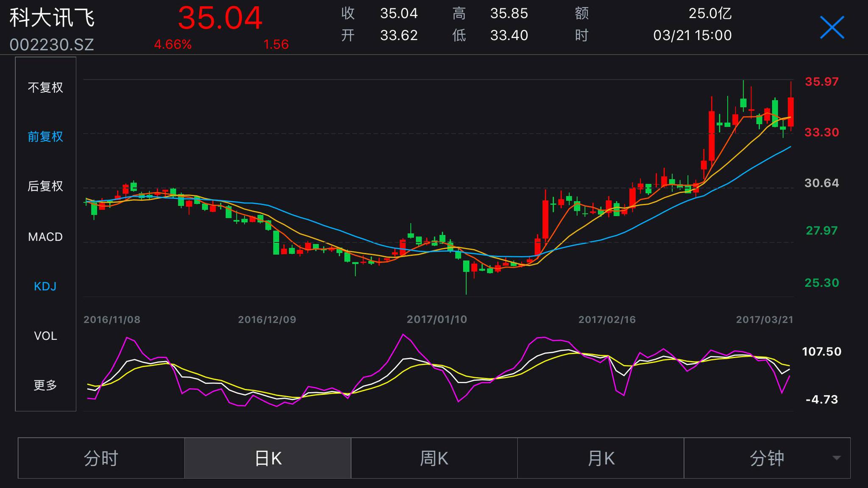Click the timestamp 03/21 15:00
The width and height of the screenshot is (868, 488).
pos(693,35)
